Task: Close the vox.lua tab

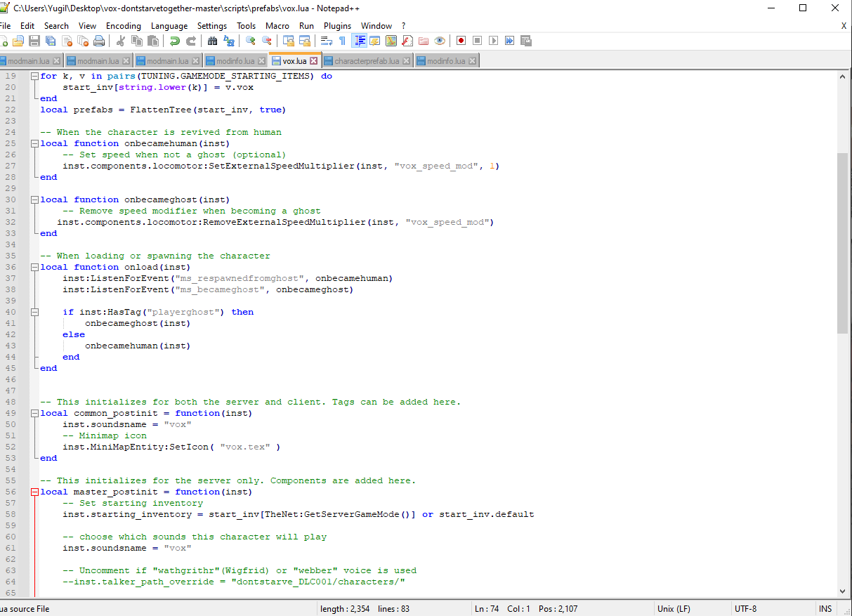Action: pos(314,61)
